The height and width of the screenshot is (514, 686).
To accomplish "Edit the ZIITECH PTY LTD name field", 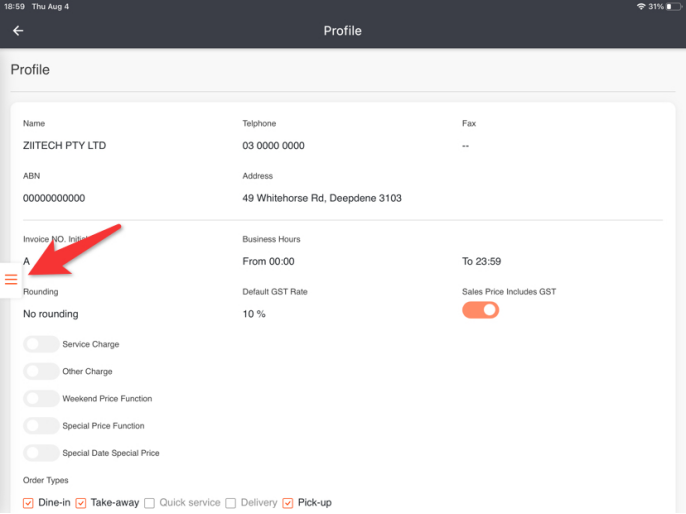I will point(64,146).
